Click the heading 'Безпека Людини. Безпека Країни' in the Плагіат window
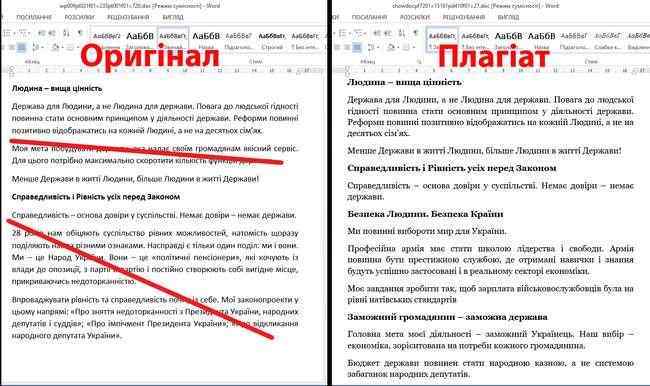This screenshot has width=650, height=386. click(425, 214)
